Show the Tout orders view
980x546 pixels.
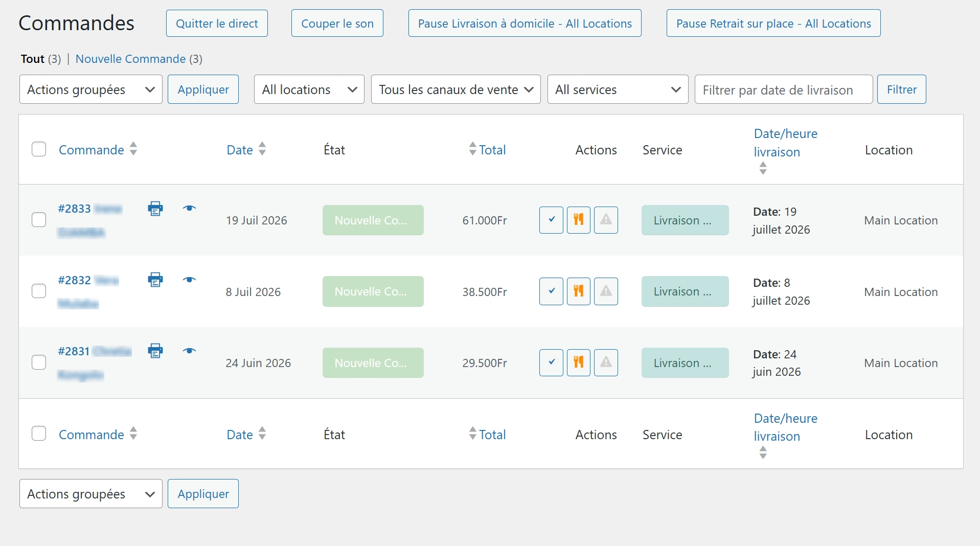33,59
